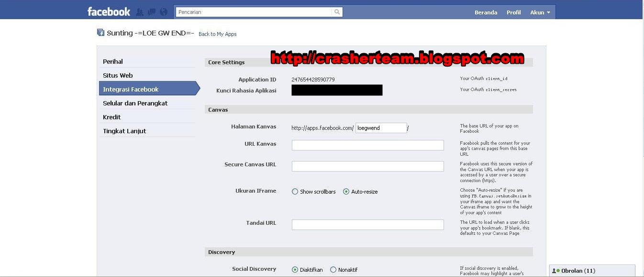644x277 pixels.
Task: Open the Selular dan Perangkat tab
Action: coord(147,103)
